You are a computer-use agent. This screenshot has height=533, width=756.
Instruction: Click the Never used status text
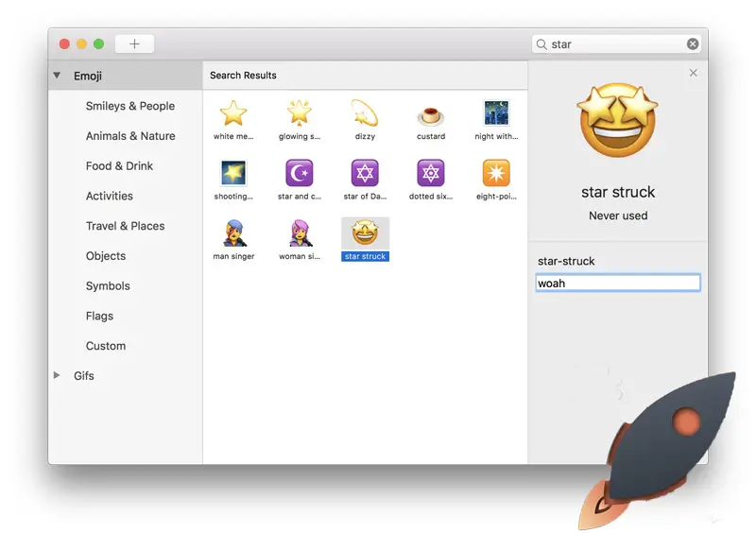618,215
